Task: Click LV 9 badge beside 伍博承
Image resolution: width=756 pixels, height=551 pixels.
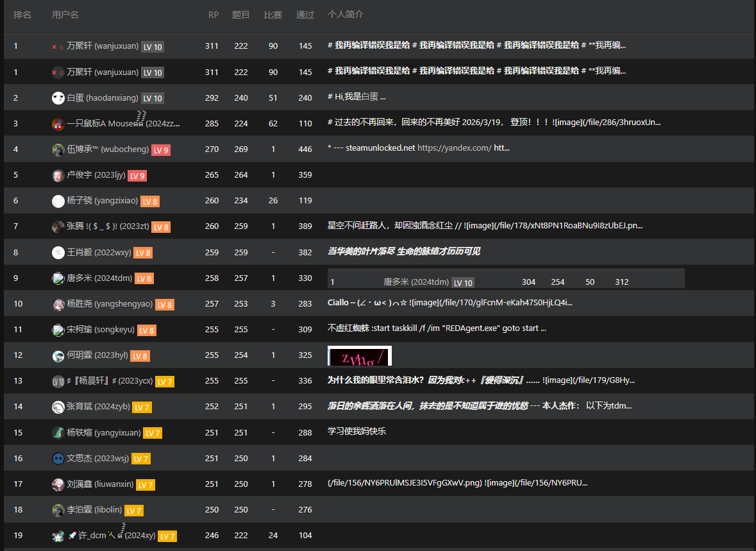Action: (161, 150)
